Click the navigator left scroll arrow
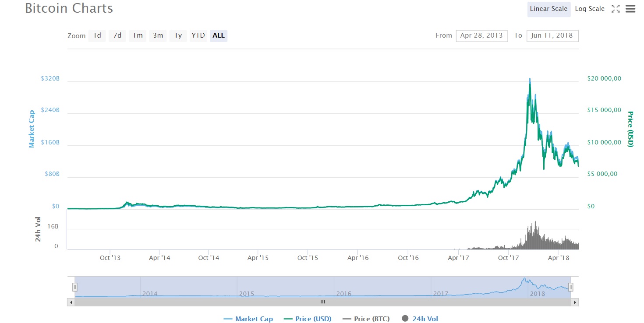The width and height of the screenshot is (644, 323). tap(71, 302)
